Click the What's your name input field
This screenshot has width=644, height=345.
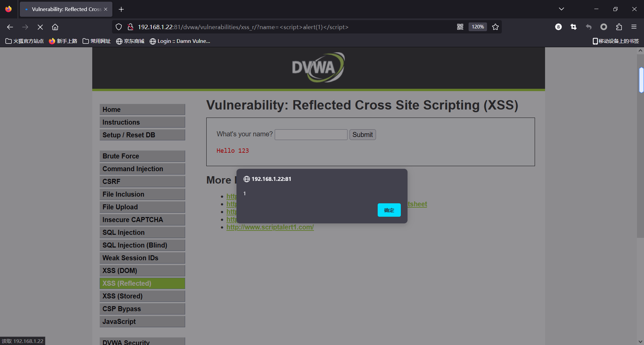pyautogui.click(x=311, y=135)
